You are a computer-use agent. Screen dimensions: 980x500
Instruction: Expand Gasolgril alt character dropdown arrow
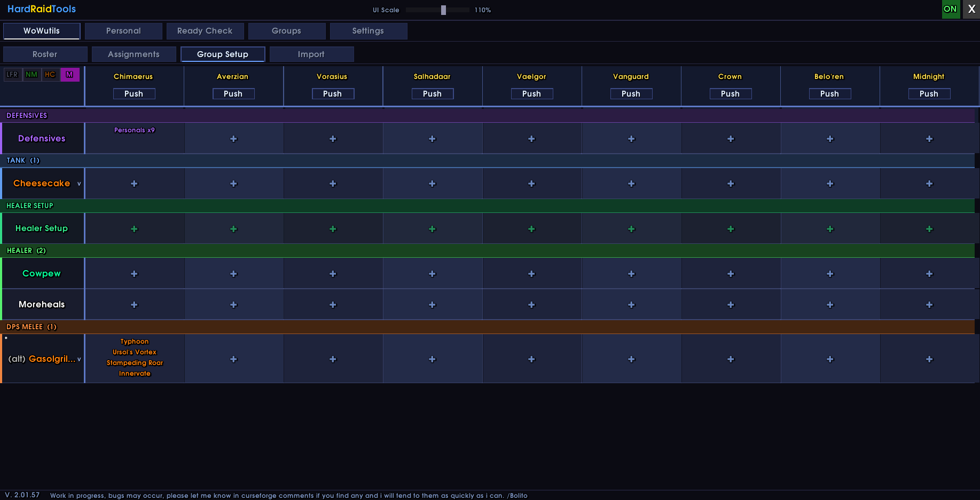tap(79, 359)
